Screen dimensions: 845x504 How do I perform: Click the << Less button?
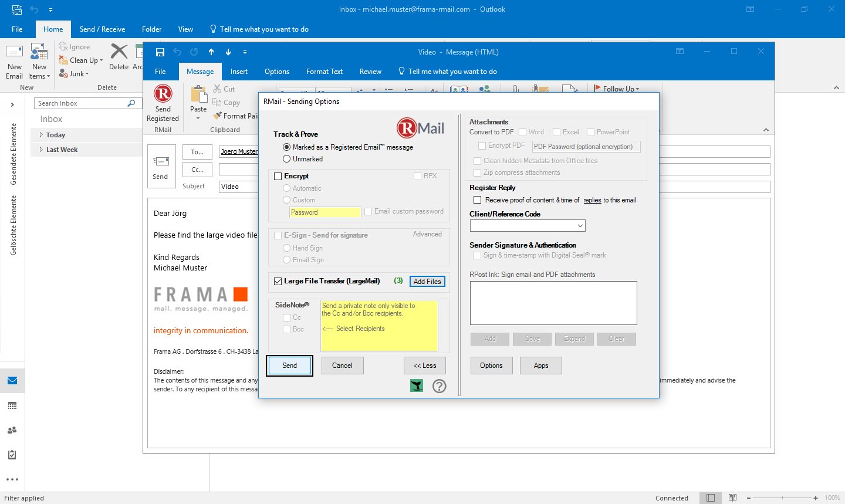click(425, 366)
